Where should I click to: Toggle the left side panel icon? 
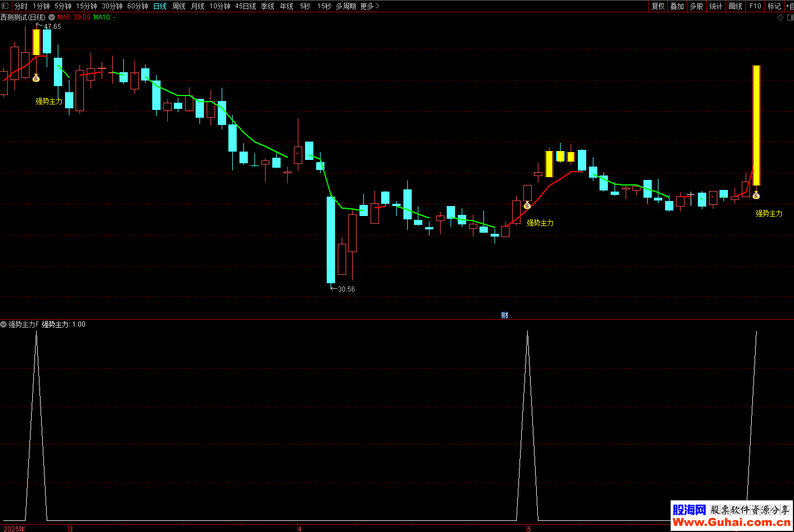(x=5, y=6)
